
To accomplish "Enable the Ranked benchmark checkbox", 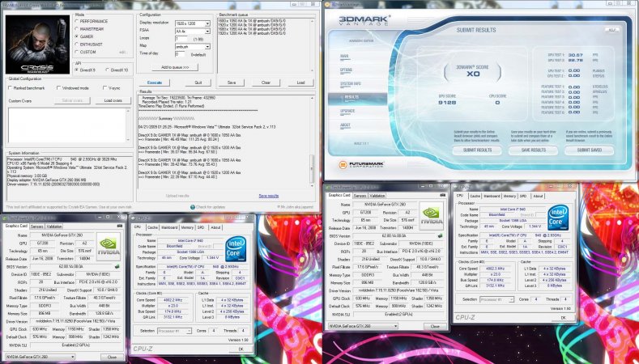I will (11, 88).
